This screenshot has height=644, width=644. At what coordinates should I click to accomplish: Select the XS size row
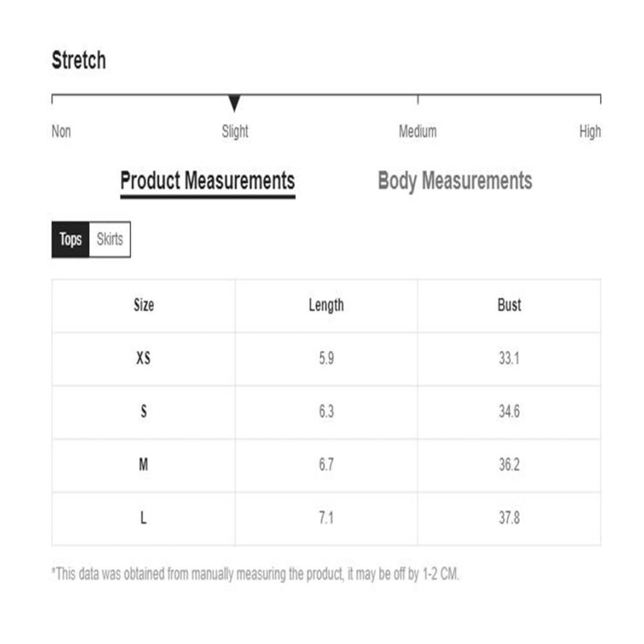pyautogui.click(x=326, y=359)
